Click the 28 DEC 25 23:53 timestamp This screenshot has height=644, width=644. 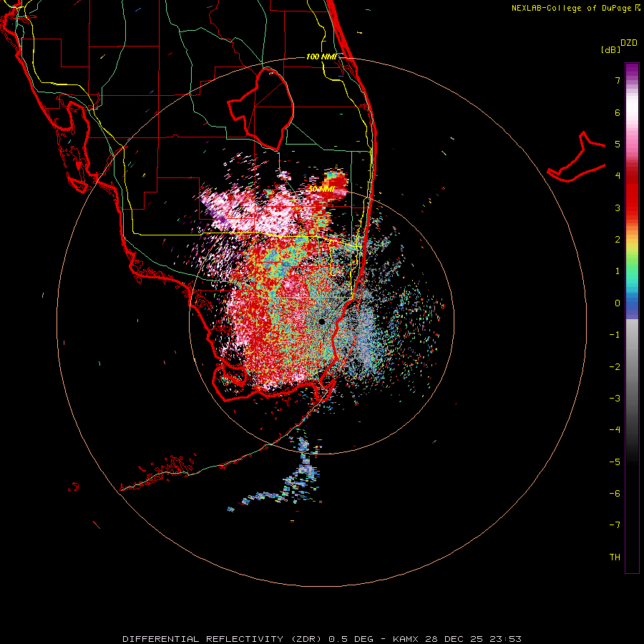[473, 639]
